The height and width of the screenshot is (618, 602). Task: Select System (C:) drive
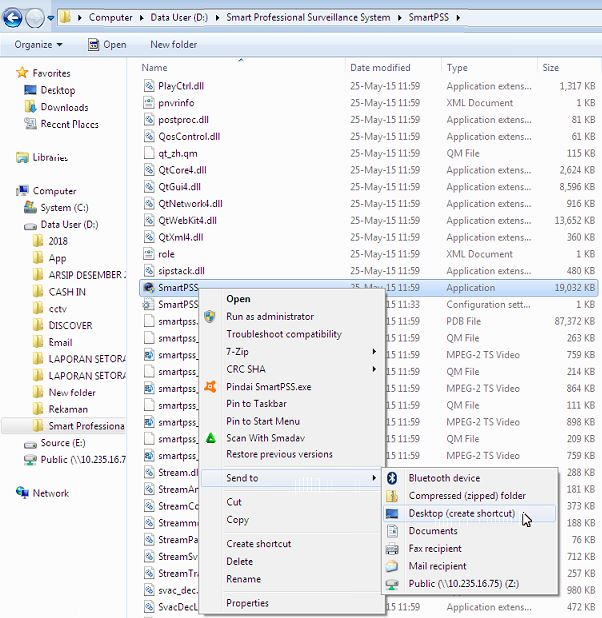(64, 208)
